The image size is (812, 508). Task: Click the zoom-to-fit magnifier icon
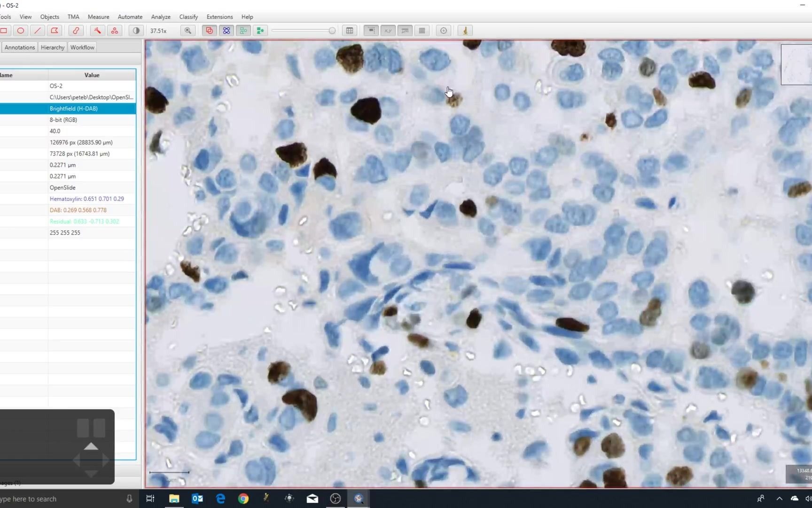click(x=188, y=31)
